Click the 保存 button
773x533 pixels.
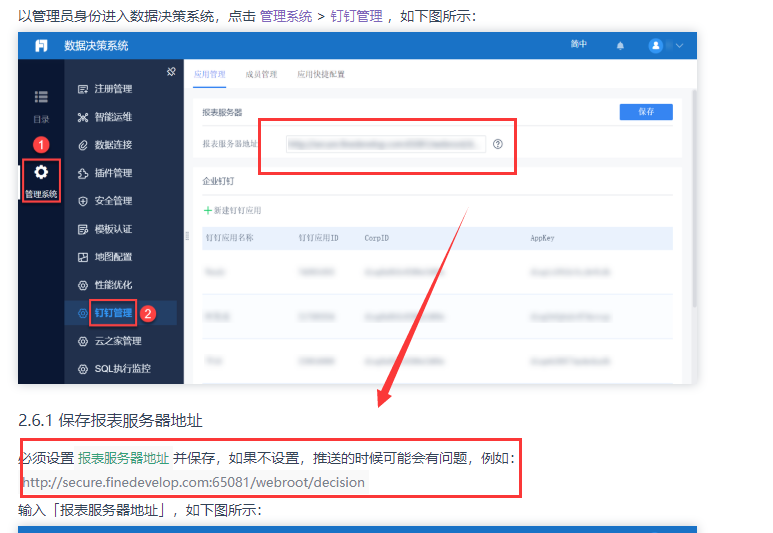[646, 112]
